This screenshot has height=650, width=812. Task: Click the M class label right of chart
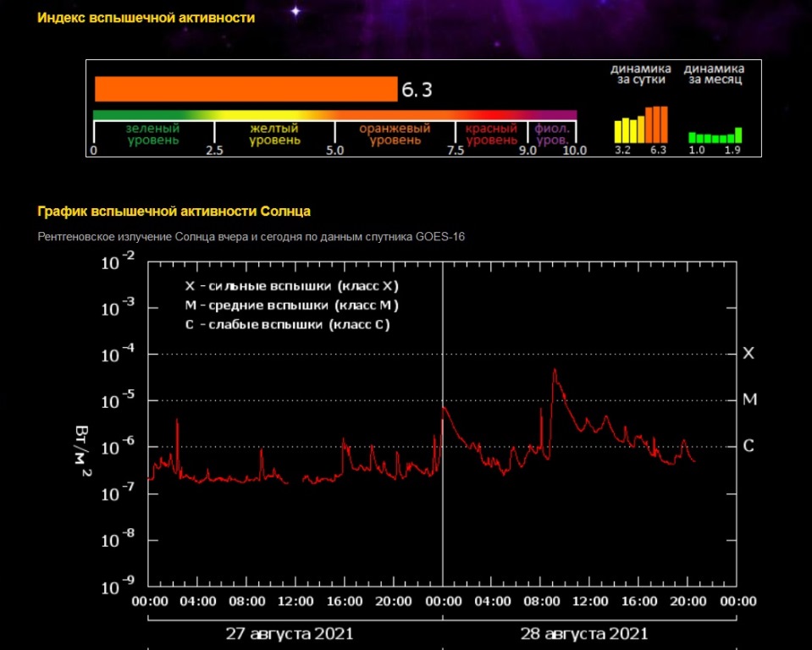point(749,399)
